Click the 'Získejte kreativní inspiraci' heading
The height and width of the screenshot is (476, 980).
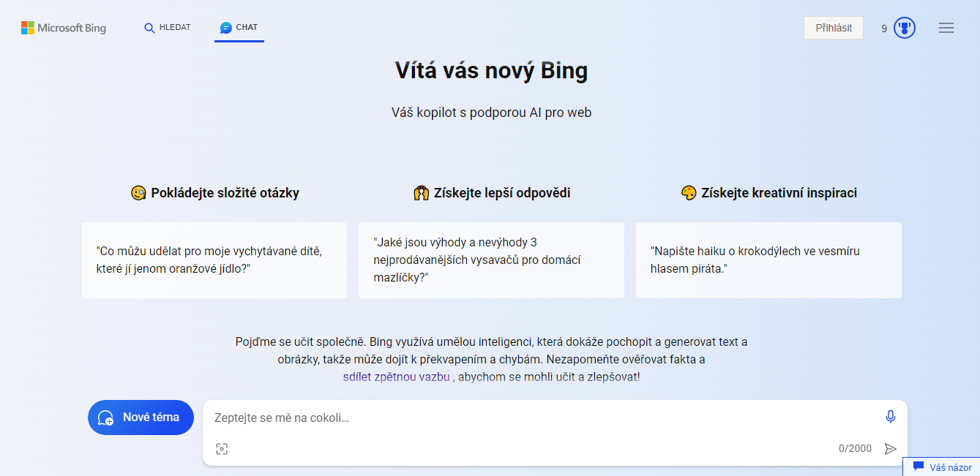(x=768, y=193)
